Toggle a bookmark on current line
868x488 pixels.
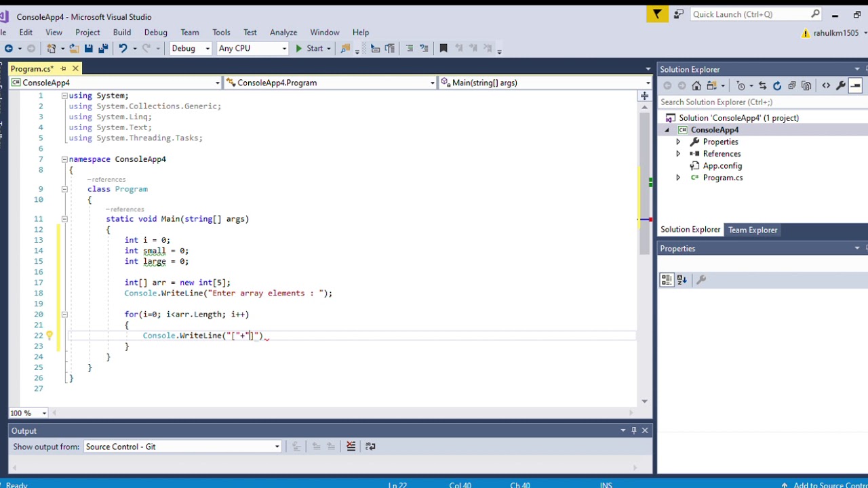tap(443, 48)
